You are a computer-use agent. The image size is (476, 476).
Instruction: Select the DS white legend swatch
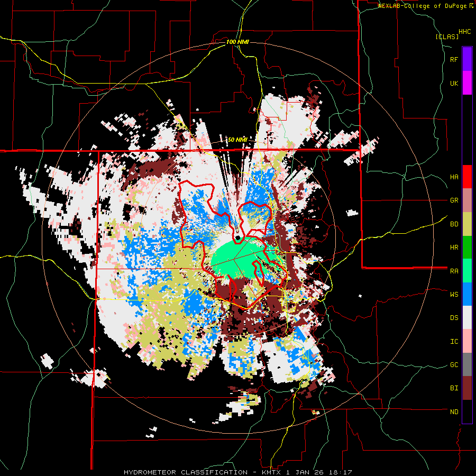click(467, 318)
